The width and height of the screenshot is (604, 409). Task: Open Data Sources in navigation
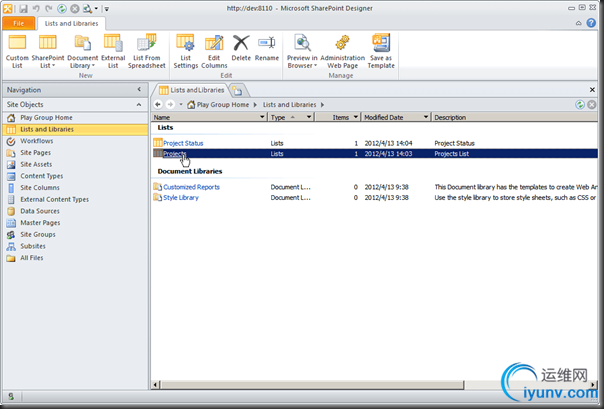[75, 211]
